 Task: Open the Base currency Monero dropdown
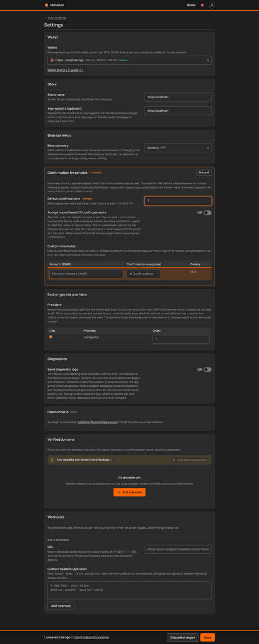pos(178,147)
